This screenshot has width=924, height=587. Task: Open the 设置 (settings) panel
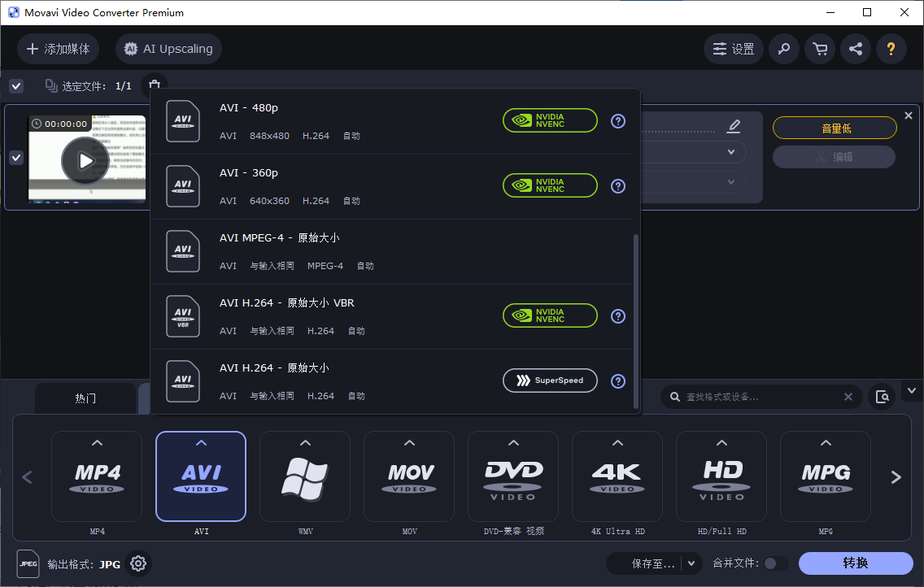[x=733, y=49]
